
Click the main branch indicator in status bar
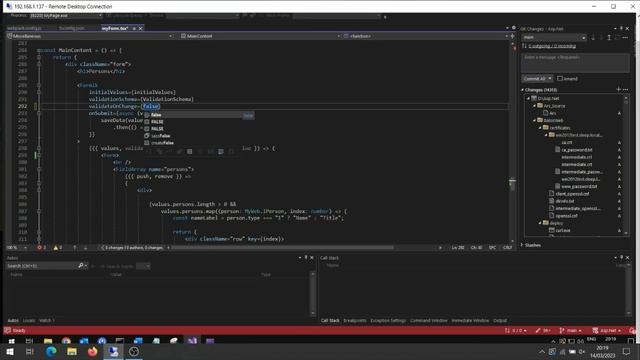click(570, 331)
